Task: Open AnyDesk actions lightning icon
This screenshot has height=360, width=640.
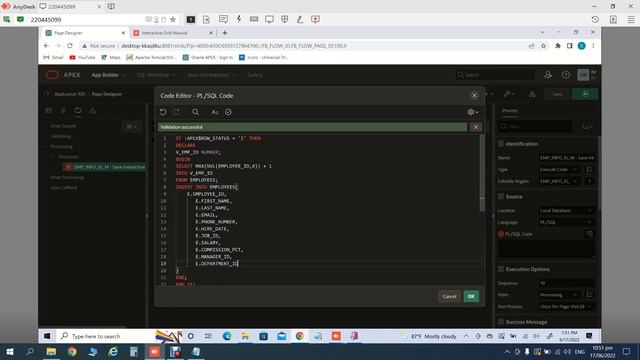Action: pyautogui.click(x=239, y=19)
